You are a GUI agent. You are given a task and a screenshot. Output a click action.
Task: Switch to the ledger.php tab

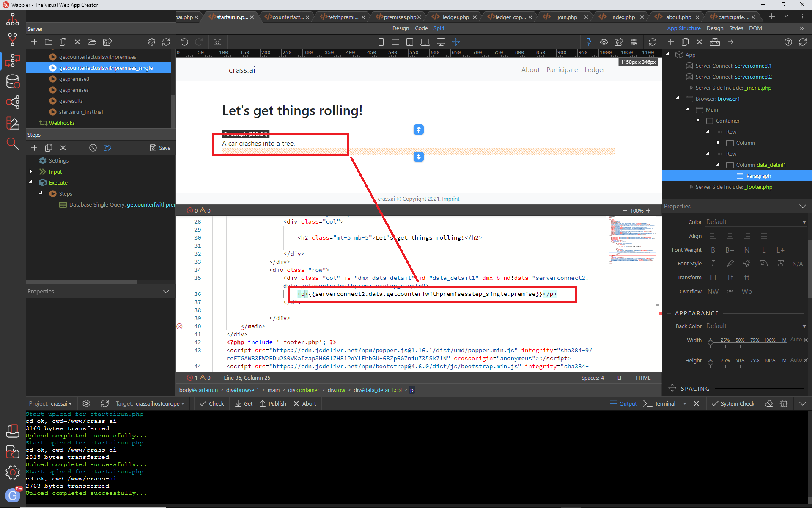[455, 17]
